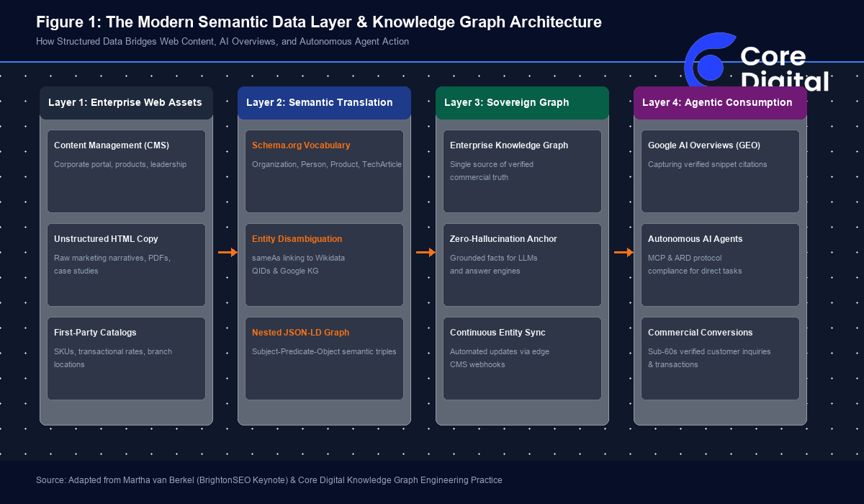
Task: Click the First-Party Catalogs card title
Action: point(95,333)
